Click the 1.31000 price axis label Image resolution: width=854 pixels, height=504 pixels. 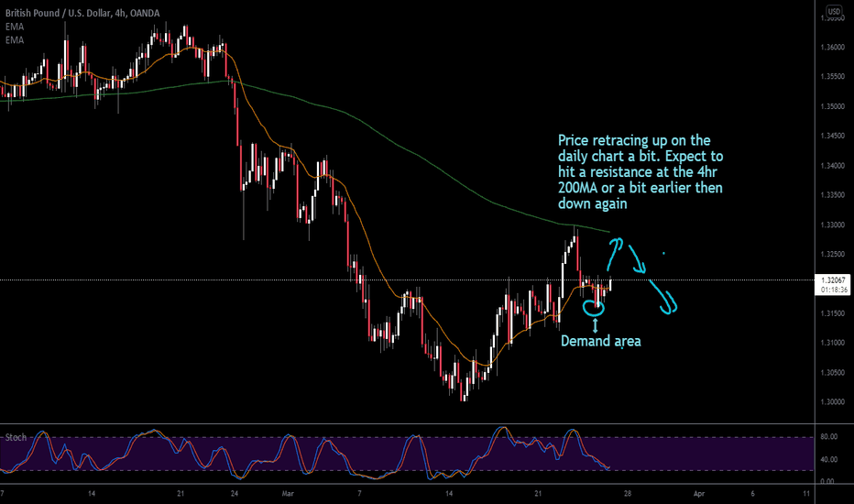832,343
